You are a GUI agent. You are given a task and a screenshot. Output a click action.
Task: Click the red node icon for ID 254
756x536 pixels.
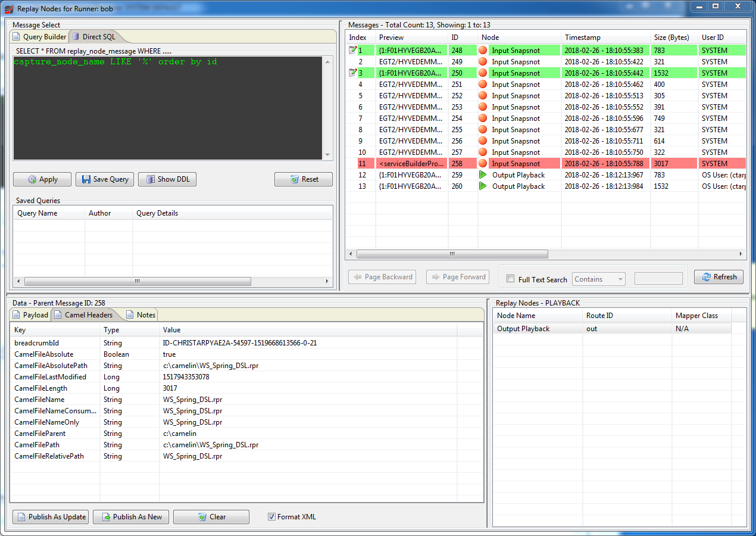tap(483, 119)
